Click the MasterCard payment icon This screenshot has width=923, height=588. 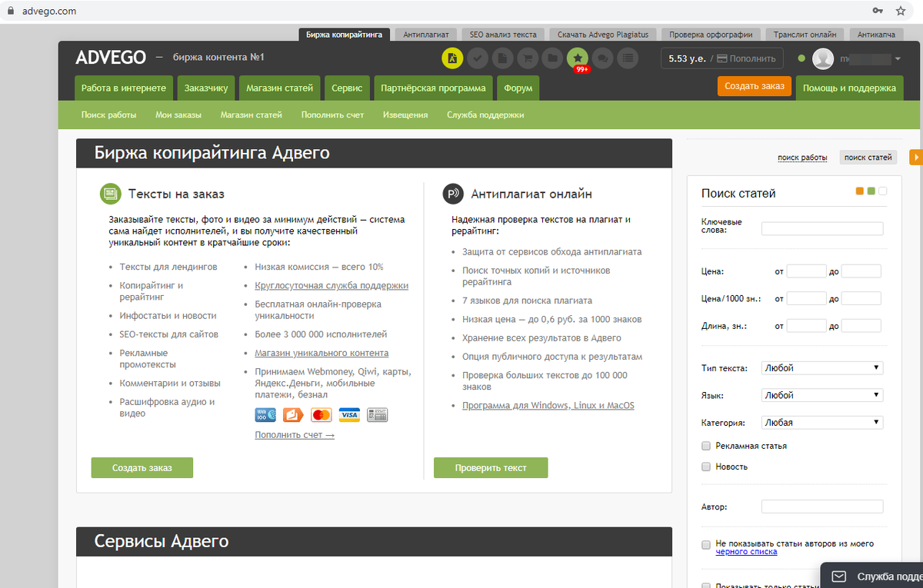tap(322, 415)
